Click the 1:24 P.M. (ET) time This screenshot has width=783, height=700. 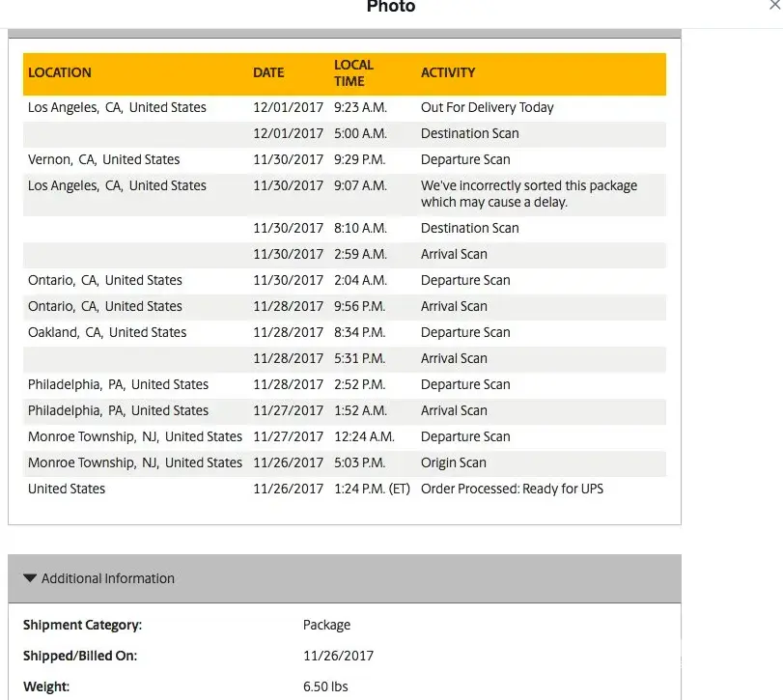click(372, 489)
